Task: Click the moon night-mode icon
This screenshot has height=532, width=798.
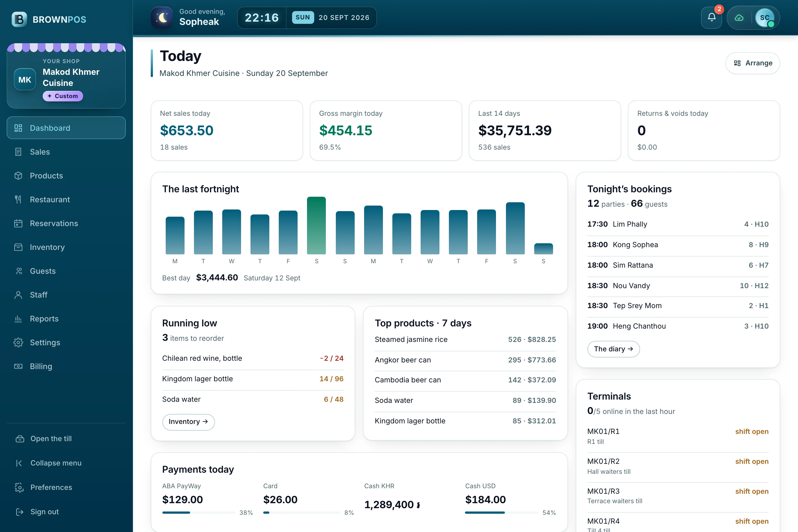Action: [x=162, y=18]
